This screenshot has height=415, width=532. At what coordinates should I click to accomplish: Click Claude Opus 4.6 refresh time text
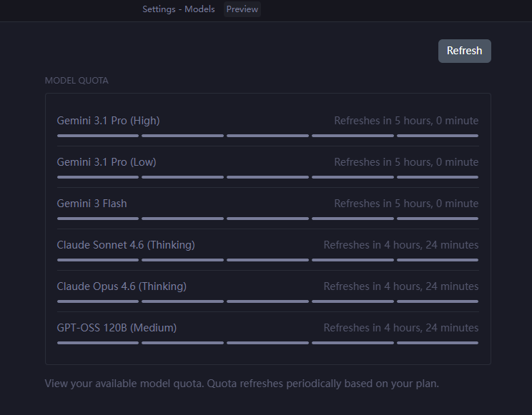(401, 286)
